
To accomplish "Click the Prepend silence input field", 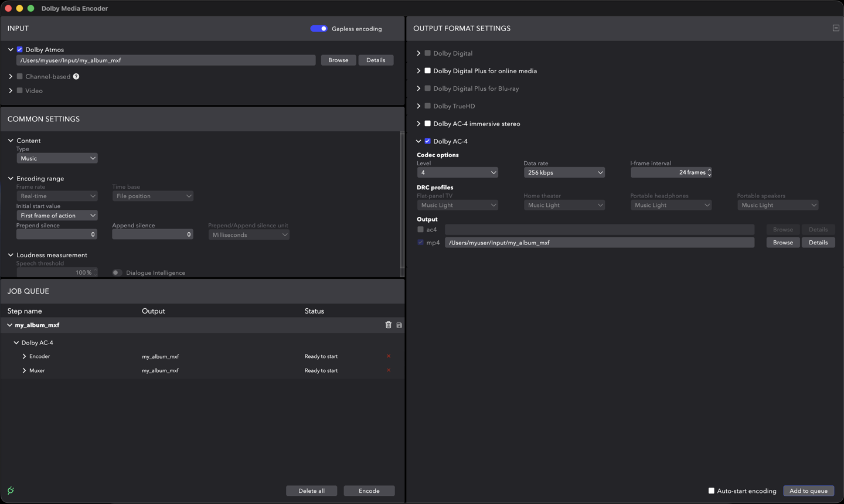I will [x=57, y=234].
